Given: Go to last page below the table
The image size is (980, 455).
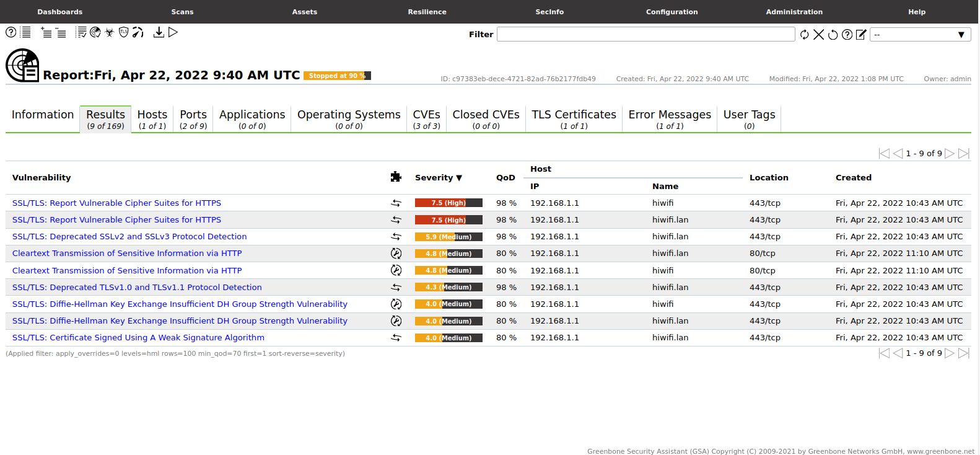Looking at the screenshot, I should (964, 353).
